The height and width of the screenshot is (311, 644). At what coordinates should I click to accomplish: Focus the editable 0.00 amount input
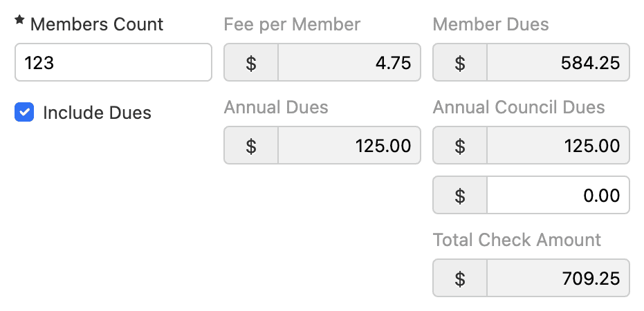[558, 195]
